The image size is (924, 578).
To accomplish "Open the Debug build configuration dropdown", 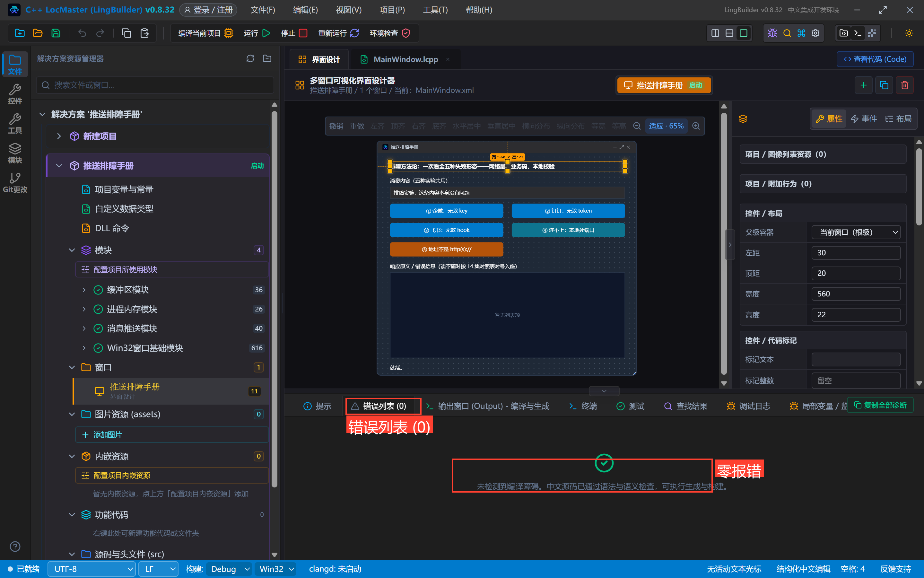I will pyautogui.click(x=229, y=569).
